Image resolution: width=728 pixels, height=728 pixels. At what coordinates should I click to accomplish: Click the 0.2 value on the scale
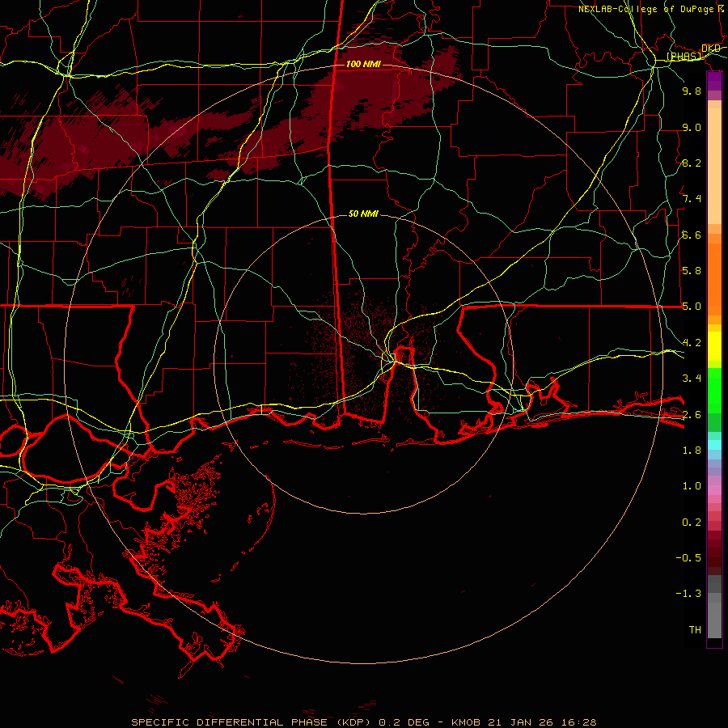coord(692,522)
